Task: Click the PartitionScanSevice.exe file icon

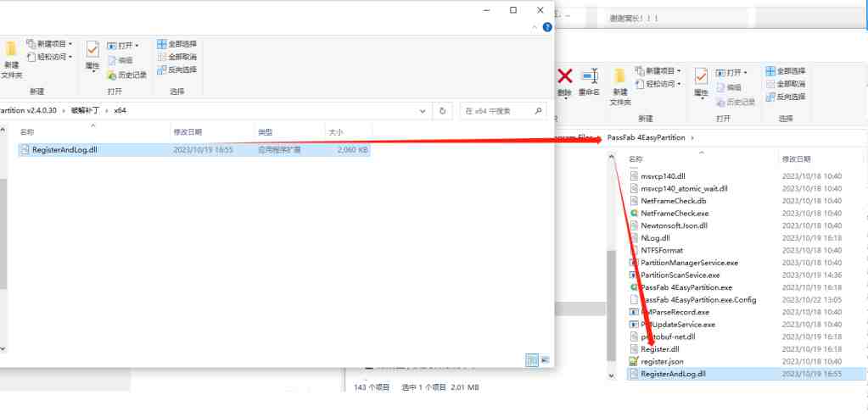Action: [x=635, y=275]
